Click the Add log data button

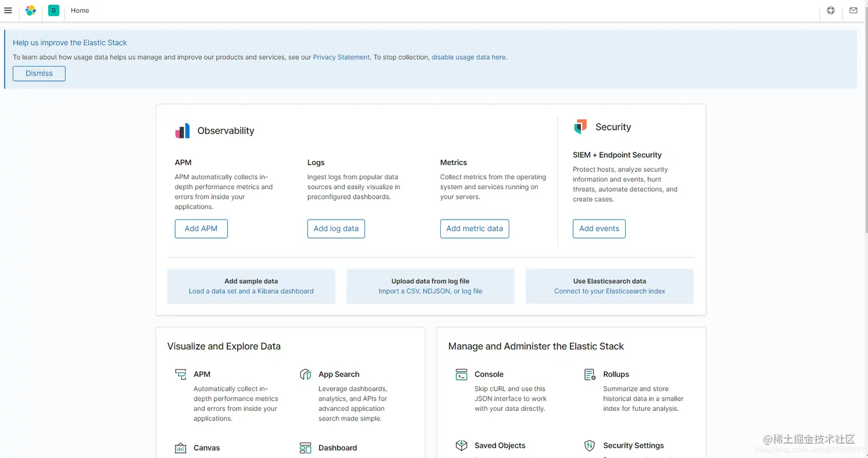tap(336, 229)
